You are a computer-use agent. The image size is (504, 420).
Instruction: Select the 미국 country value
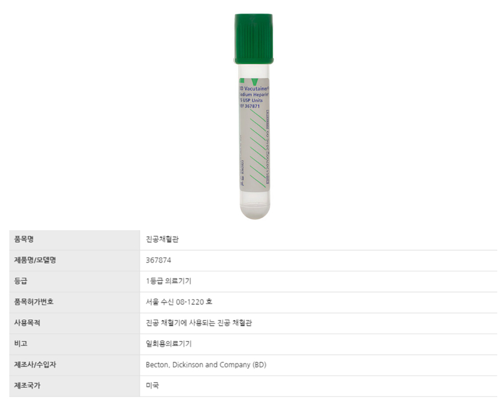point(152,386)
